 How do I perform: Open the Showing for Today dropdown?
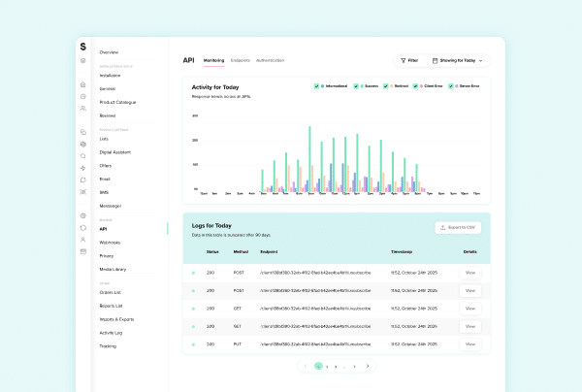click(458, 60)
